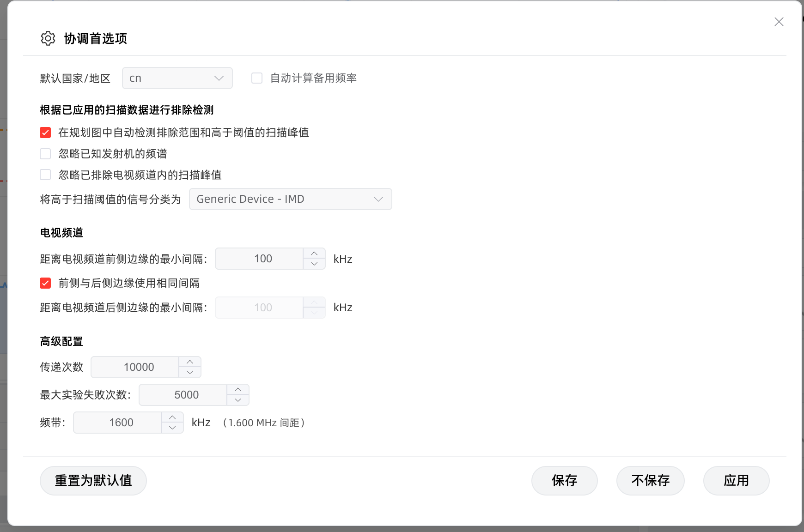Decrease 传递次数 with down arrow
Viewport: 804px width, 532px height.
pyautogui.click(x=190, y=372)
